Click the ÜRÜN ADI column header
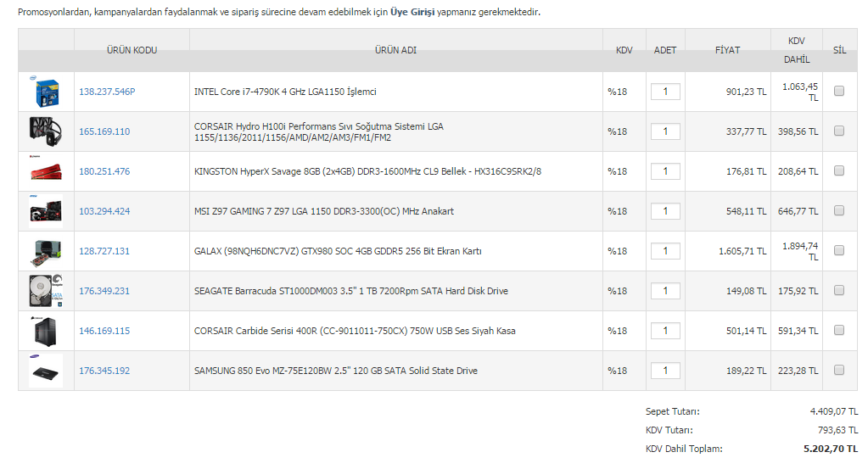The width and height of the screenshot is (868, 469). [395, 50]
